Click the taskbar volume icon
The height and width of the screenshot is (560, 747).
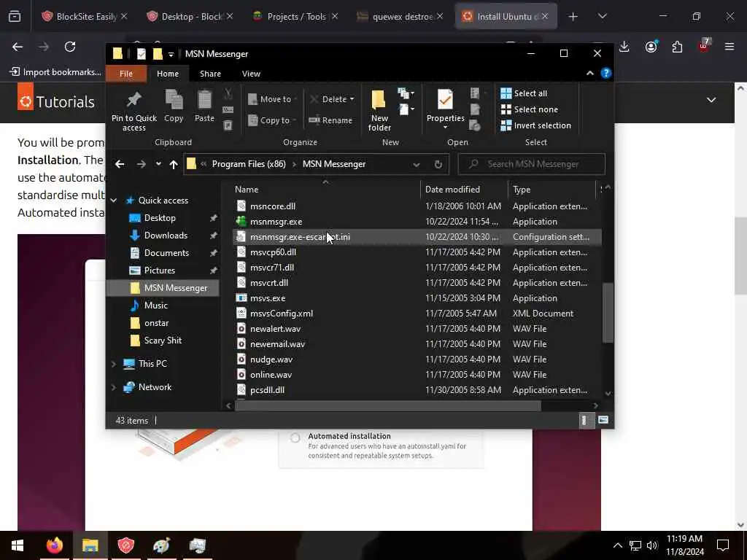(x=652, y=545)
